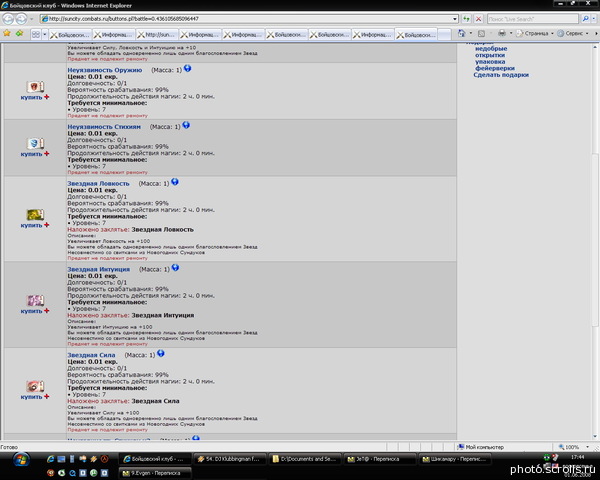Screen dimensions: 600x480
Task: Click the Live Search magnifier button
Action: [585, 19]
